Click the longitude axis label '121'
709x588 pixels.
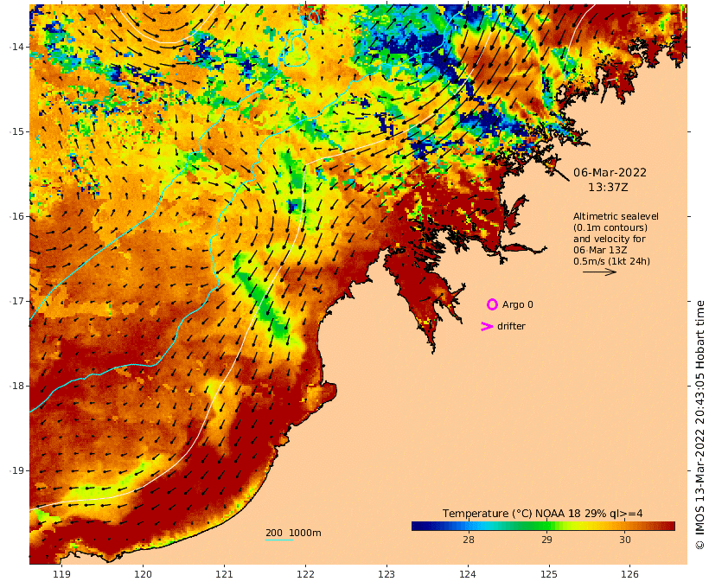[x=224, y=574]
